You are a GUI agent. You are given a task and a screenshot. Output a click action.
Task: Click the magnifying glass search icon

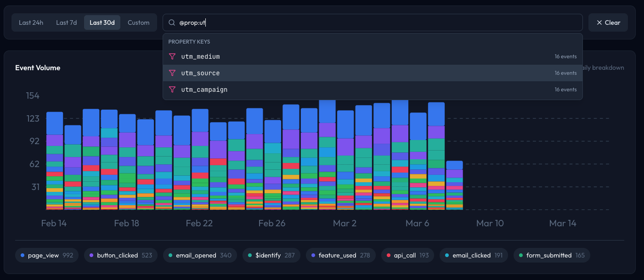tap(171, 22)
